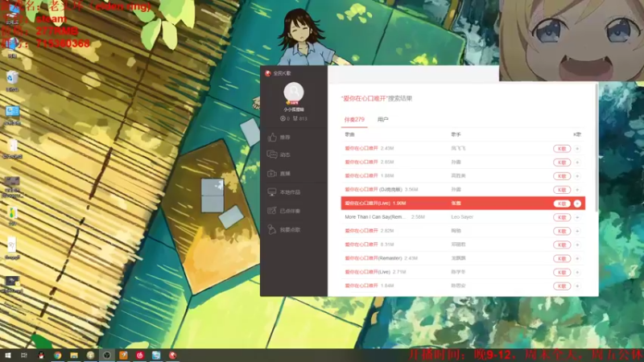Switch to the 伴奏279 tab
Image resolution: width=644 pixels, height=362 pixels.
point(354,119)
